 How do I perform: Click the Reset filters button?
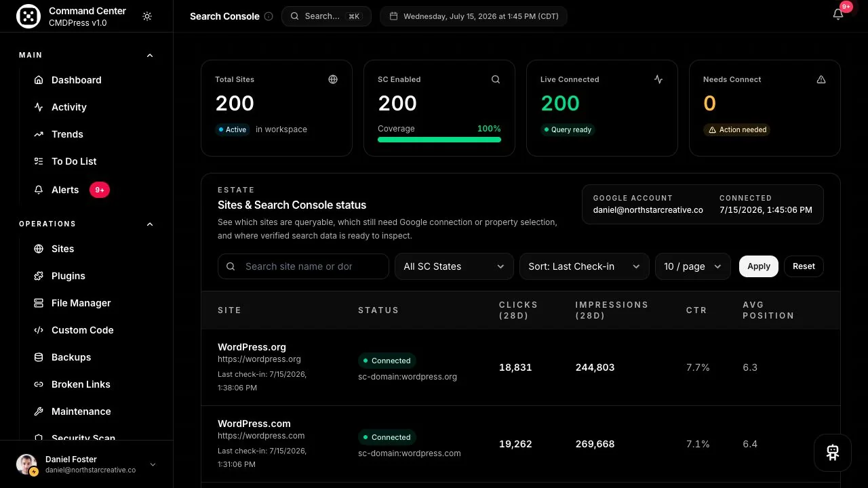[804, 266]
